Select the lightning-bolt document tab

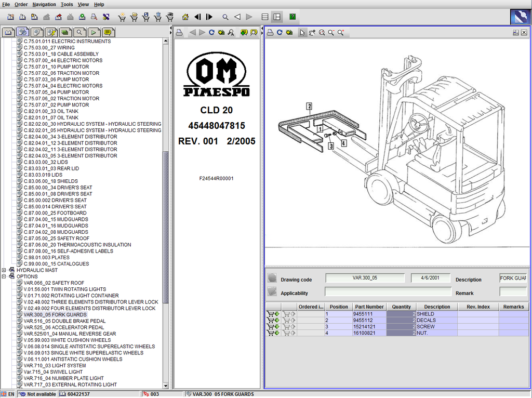click(x=51, y=33)
